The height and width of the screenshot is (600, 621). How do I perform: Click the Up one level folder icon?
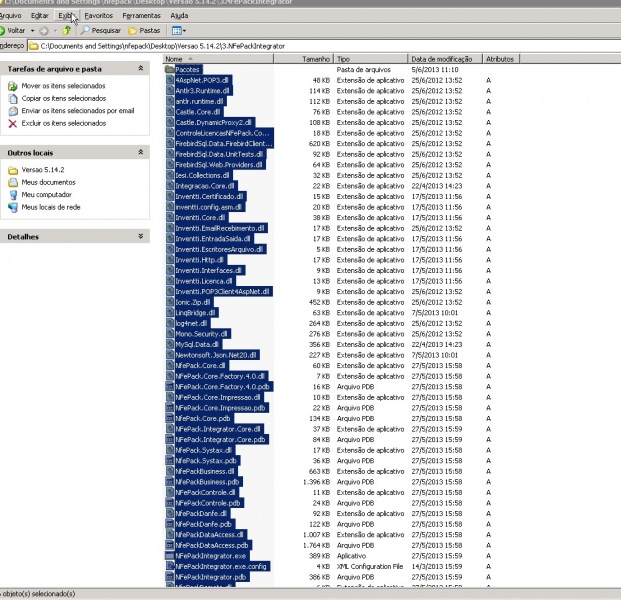67,31
